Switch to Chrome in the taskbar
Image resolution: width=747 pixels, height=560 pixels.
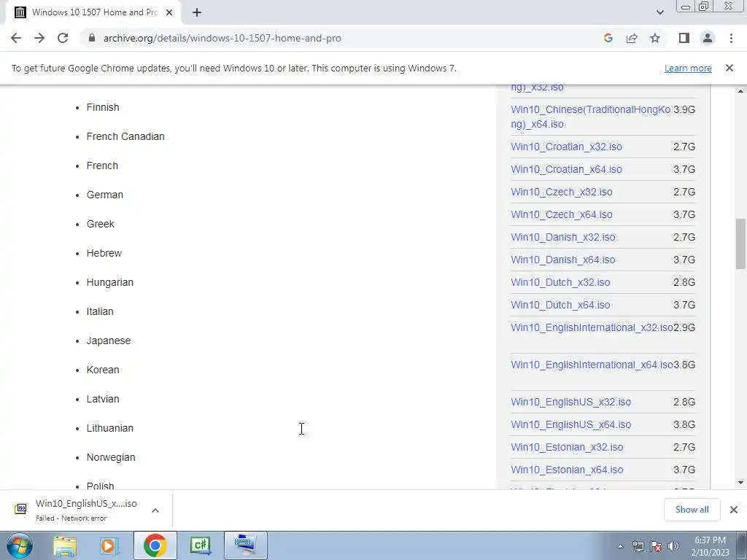click(x=155, y=545)
